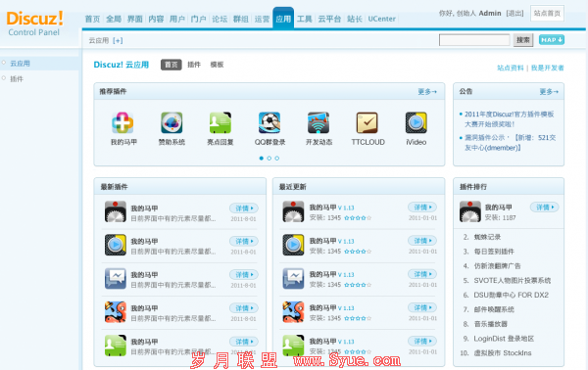Switch to the 模板 tab
This screenshot has width=588, height=370.
pyautogui.click(x=217, y=65)
